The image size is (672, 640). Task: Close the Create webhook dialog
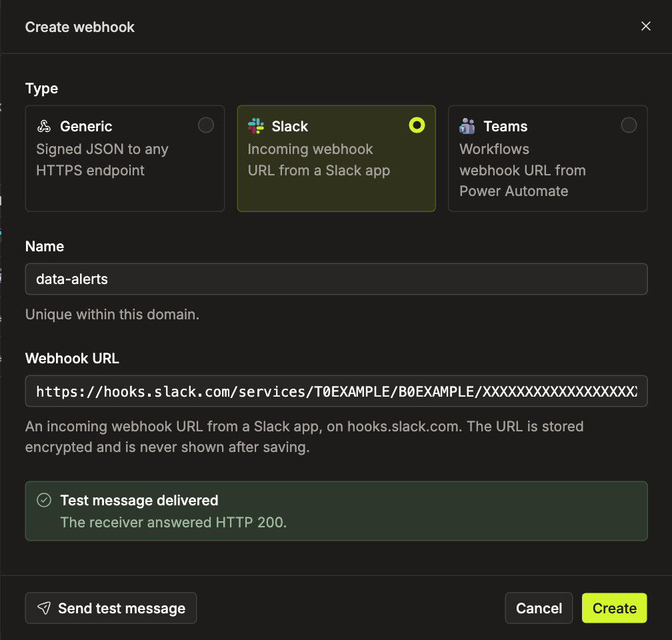point(645,26)
